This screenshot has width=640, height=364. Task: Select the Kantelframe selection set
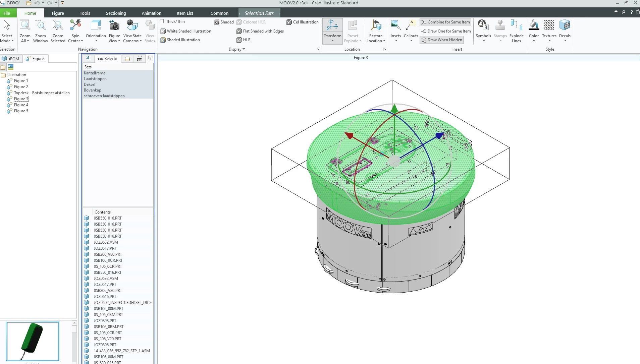coord(118,73)
